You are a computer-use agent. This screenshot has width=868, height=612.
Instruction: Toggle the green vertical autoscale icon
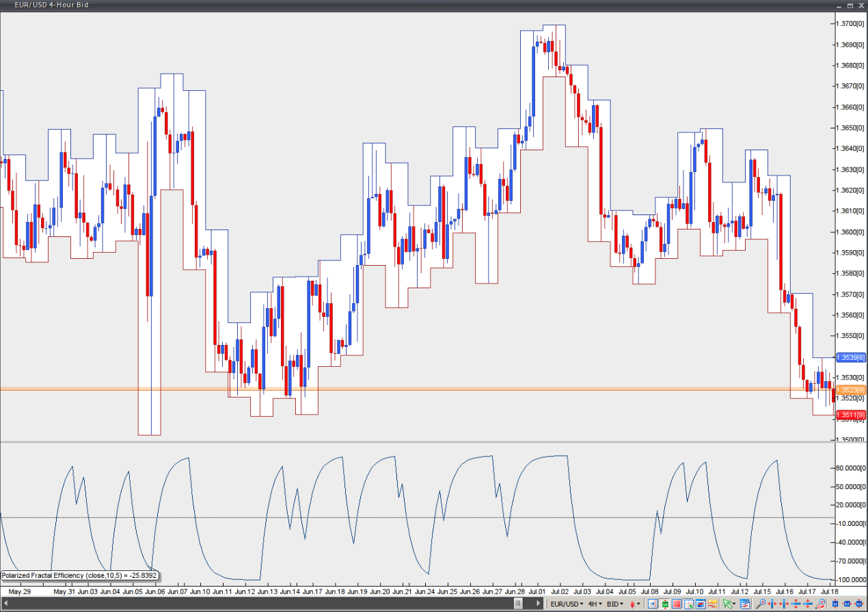tap(665, 604)
